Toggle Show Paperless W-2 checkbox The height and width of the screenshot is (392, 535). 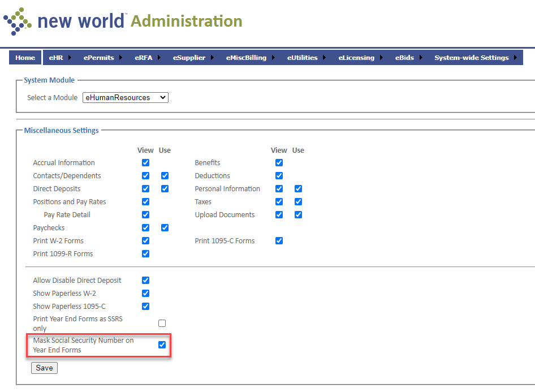click(x=145, y=294)
